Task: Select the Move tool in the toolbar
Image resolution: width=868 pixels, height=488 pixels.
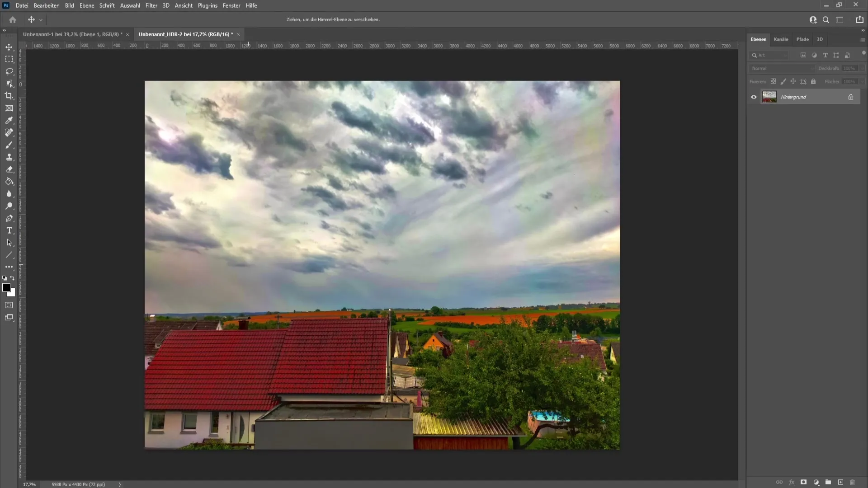Action: coord(9,47)
